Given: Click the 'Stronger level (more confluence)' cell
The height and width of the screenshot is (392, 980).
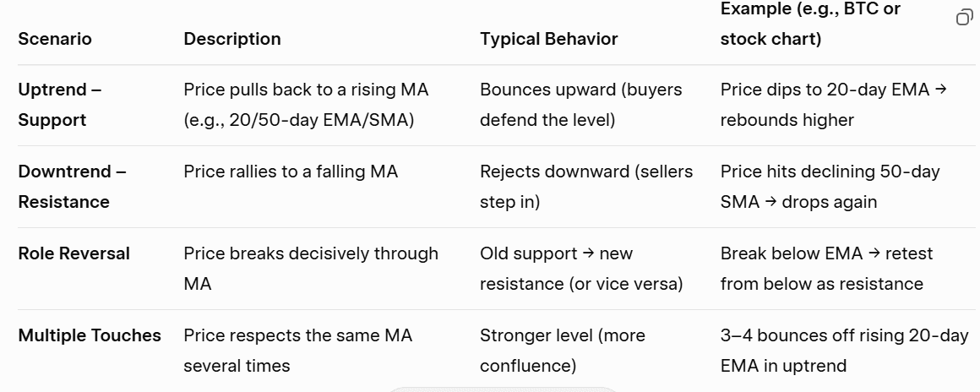Looking at the screenshot, I should [x=562, y=351].
